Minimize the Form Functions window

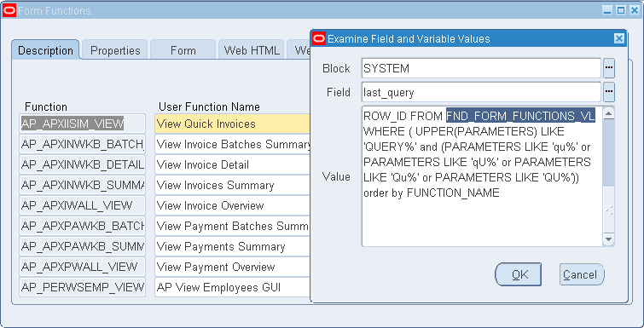(606, 10)
